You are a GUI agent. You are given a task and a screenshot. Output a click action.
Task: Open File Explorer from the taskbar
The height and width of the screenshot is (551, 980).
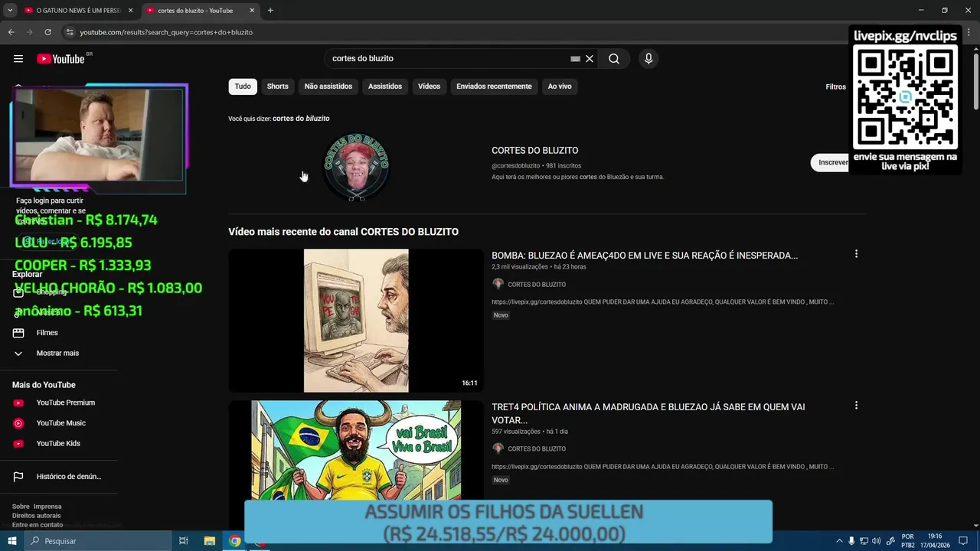pos(209,541)
